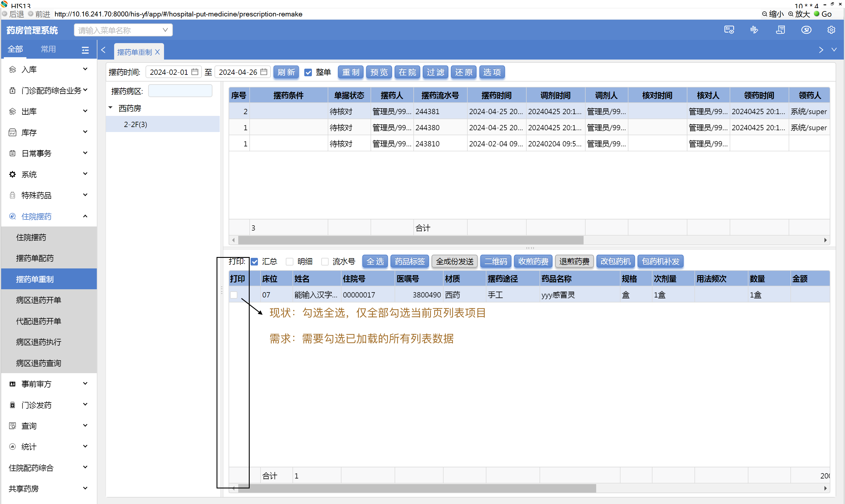Click the 放大 zoom-in icon

click(x=791, y=14)
